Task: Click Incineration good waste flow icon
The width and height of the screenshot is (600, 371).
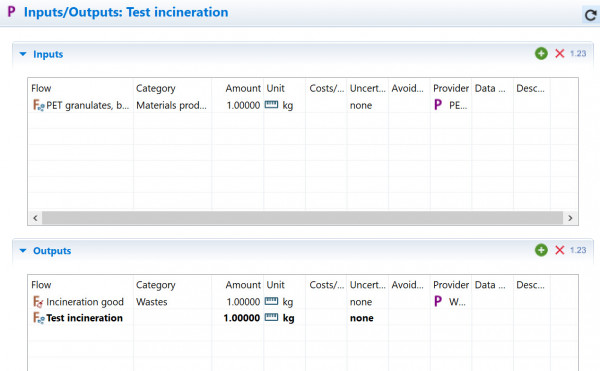Action: pos(38,302)
